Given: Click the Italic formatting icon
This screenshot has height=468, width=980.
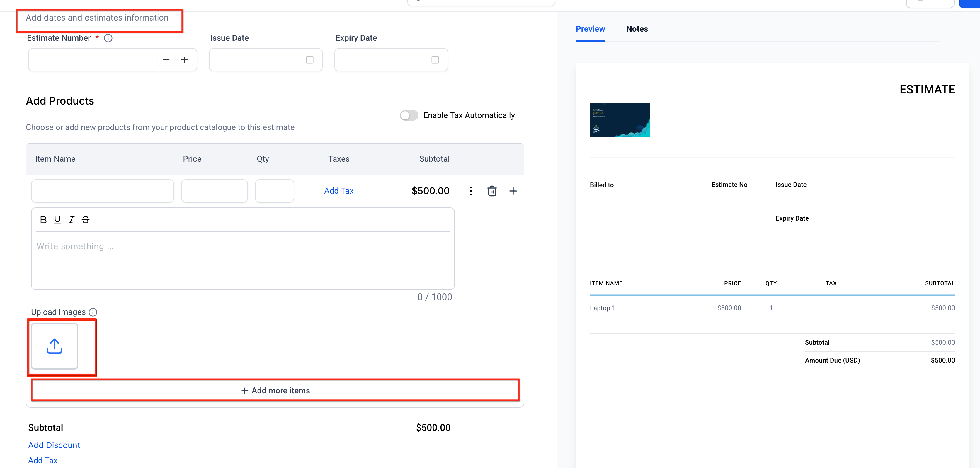Looking at the screenshot, I should click(x=71, y=220).
